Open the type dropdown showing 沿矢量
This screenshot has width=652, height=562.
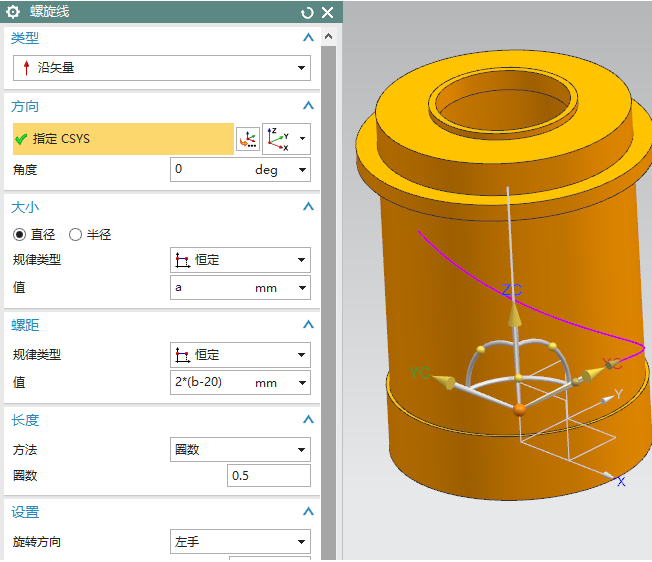pyautogui.click(x=161, y=68)
